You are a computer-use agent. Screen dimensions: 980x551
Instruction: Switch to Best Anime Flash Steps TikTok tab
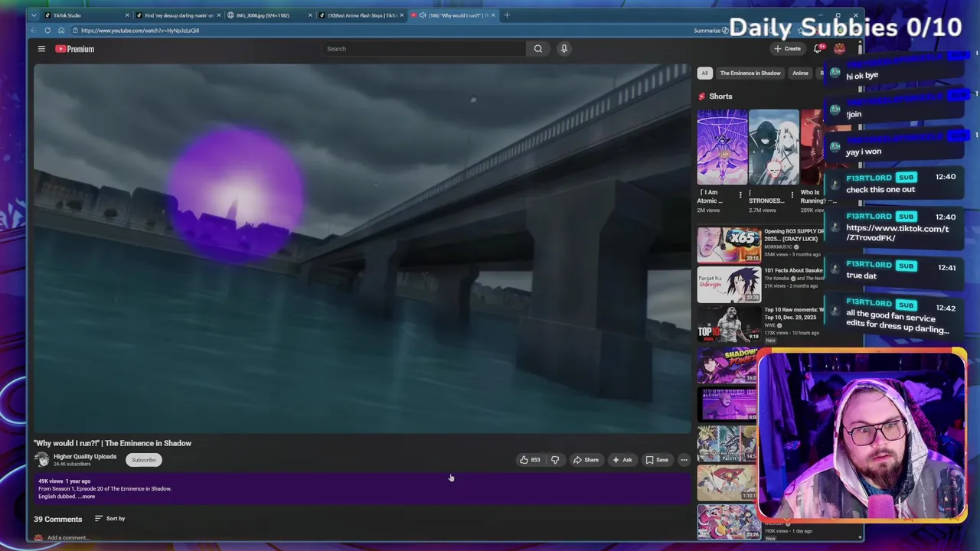pyautogui.click(x=361, y=15)
